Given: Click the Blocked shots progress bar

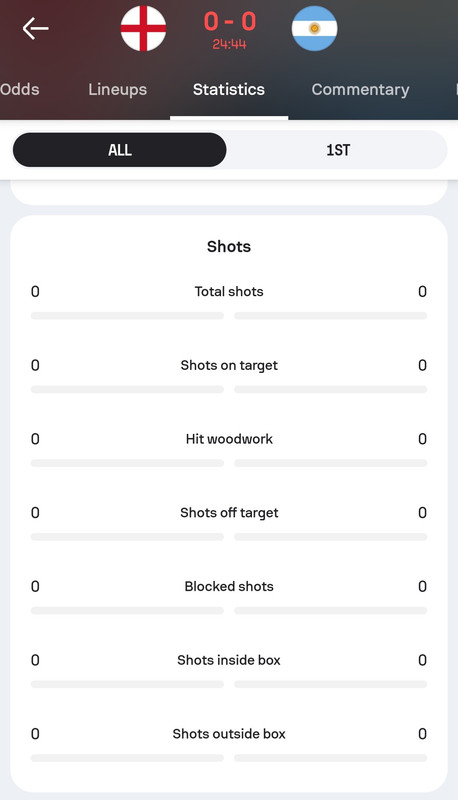Looking at the screenshot, I should point(229,611).
